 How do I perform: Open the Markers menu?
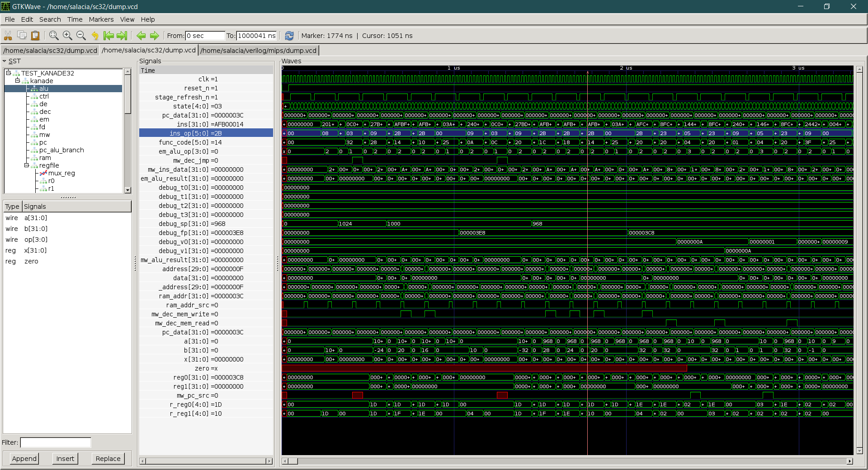pyautogui.click(x=101, y=19)
